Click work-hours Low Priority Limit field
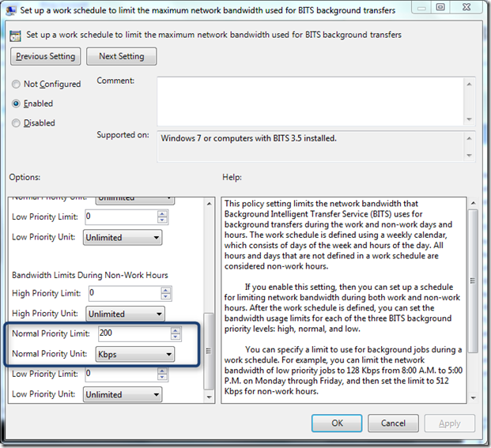This screenshot has width=491, height=448. pos(121,216)
